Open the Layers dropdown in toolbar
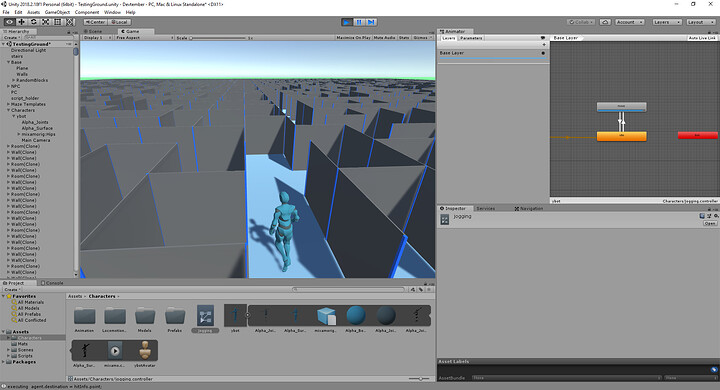This screenshot has height=390, width=720. (666, 22)
